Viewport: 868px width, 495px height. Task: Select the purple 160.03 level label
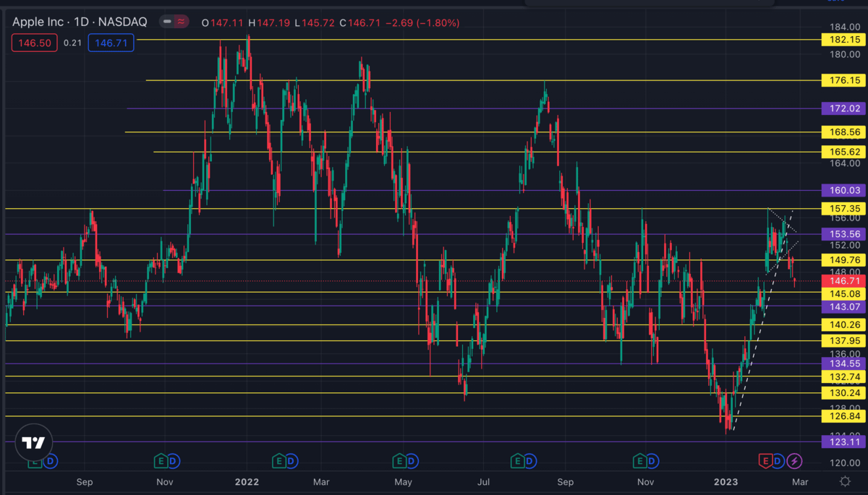click(844, 190)
